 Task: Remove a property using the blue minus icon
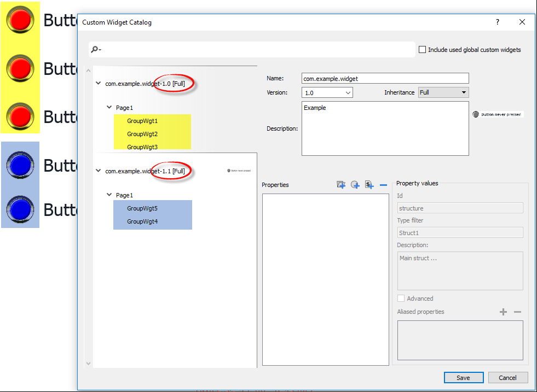(x=383, y=185)
